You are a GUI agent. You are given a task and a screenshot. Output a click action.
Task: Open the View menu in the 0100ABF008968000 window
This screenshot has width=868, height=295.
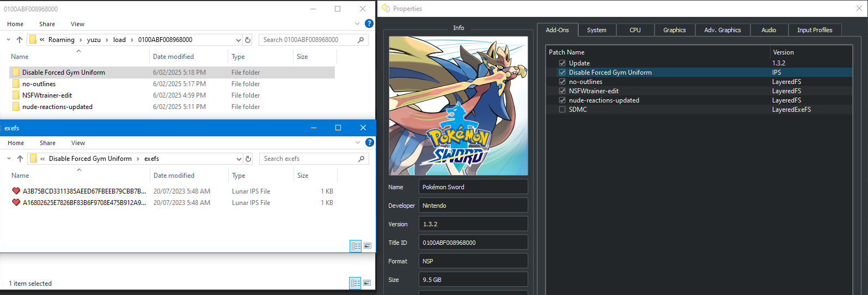pos(77,24)
